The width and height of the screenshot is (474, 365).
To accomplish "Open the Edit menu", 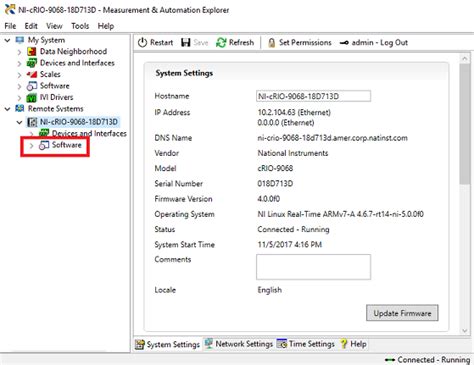I will pos(31,26).
